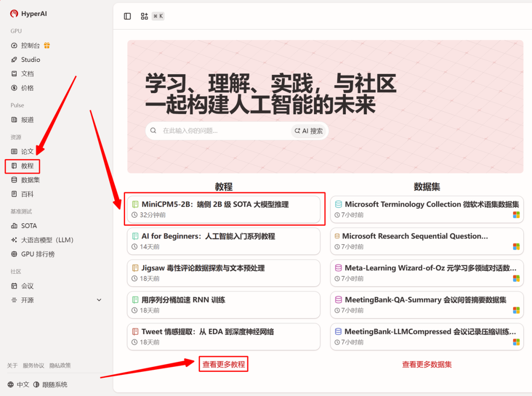Click database icon on MeetingBank-QA-Summary card

tap(338, 299)
